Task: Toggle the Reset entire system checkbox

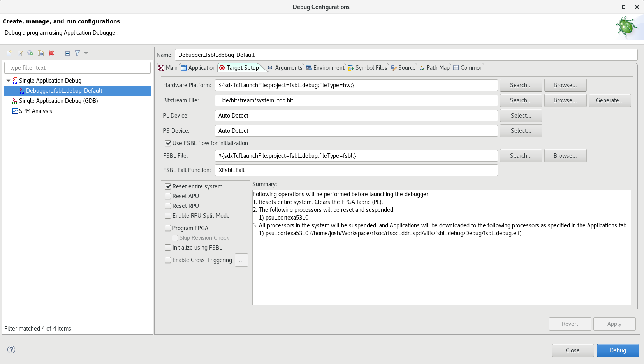Action: [168, 186]
